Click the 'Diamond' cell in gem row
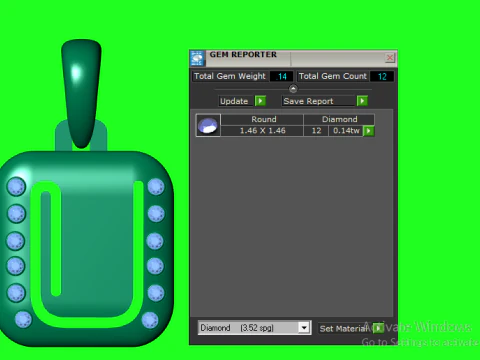 (x=339, y=119)
